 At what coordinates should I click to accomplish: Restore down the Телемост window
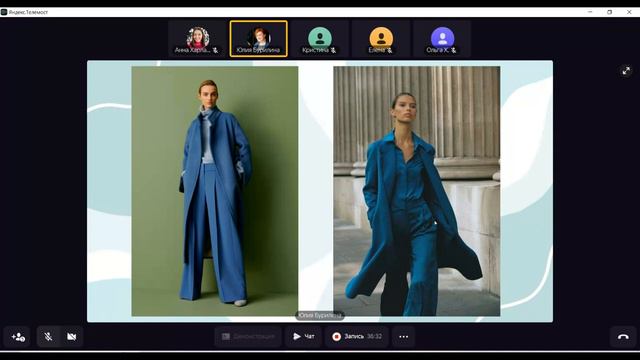point(609,12)
